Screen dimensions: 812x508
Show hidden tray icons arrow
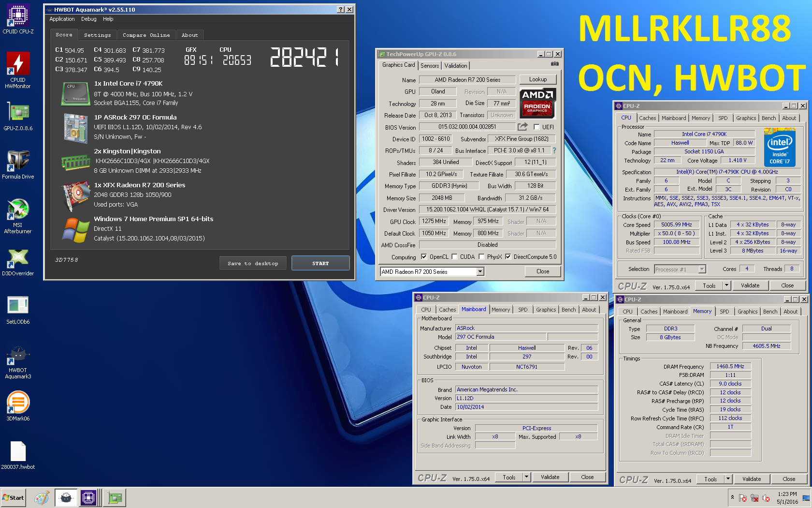pyautogui.click(x=732, y=497)
